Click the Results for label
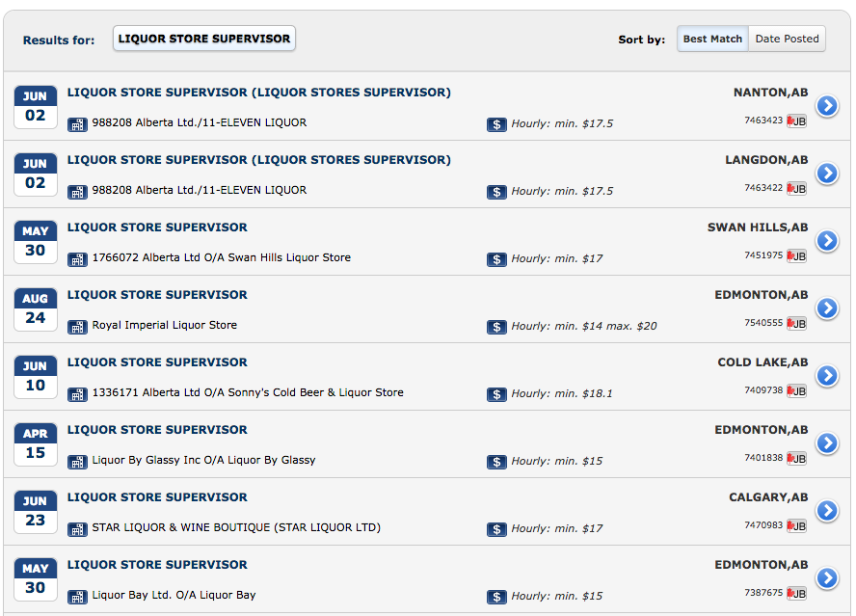 (57, 39)
